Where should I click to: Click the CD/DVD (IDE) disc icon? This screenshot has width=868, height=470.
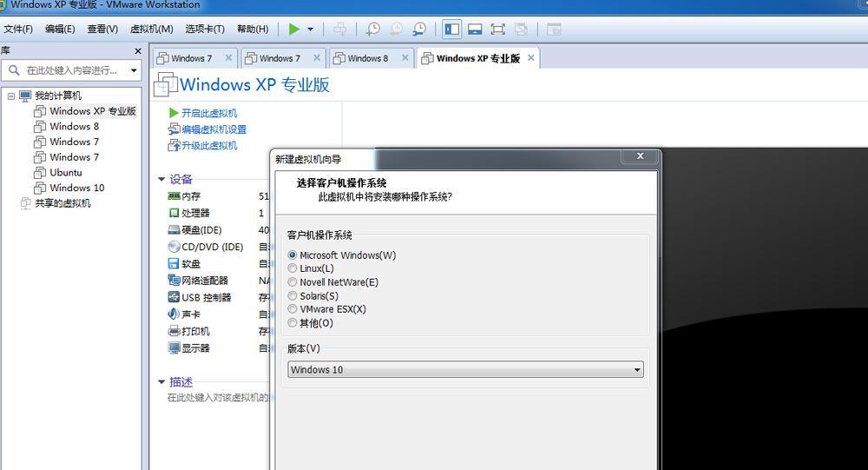(174, 247)
